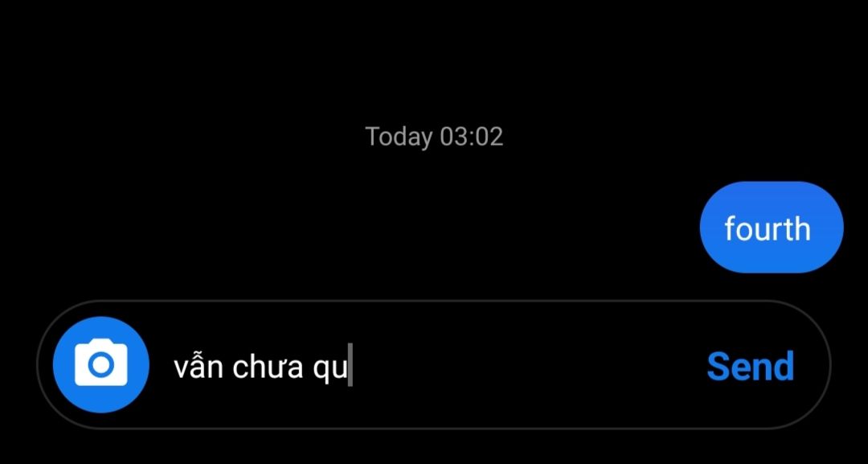Tap the Send button
The image size is (868, 464).
(750, 366)
